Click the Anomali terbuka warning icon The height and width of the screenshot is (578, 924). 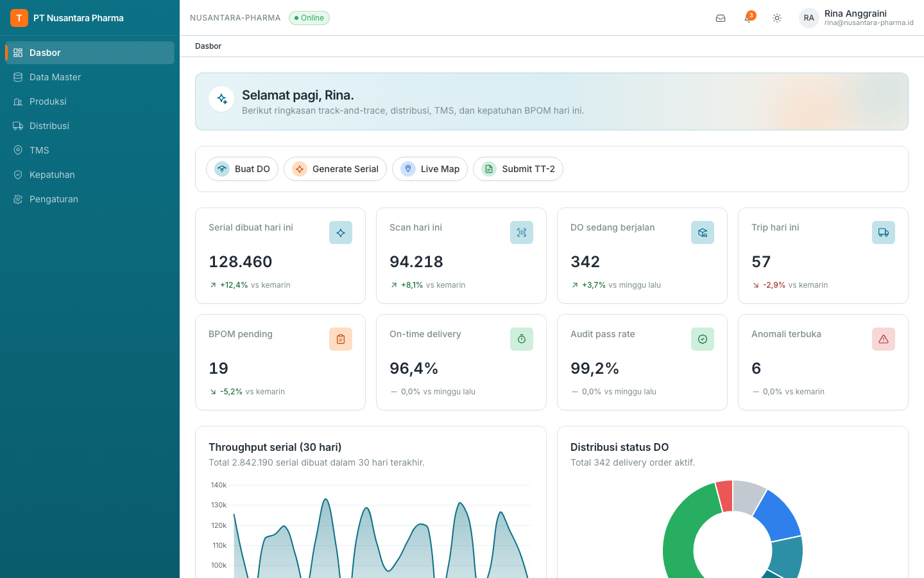coord(884,339)
